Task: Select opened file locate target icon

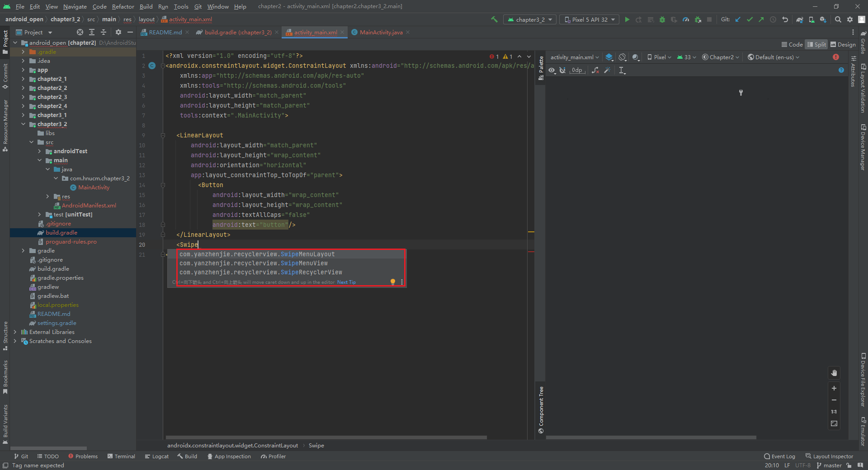Action: pyautogui.click(x=80, y=32)
